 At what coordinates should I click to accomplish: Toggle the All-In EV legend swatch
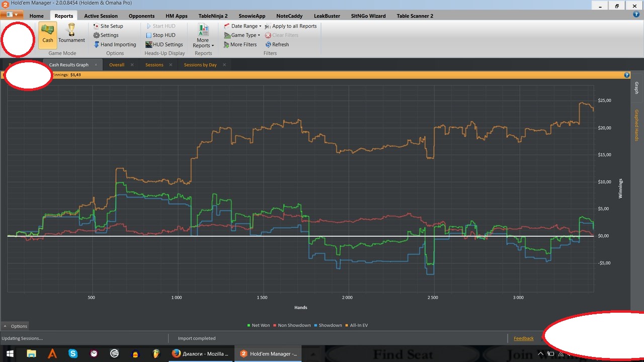347,325
